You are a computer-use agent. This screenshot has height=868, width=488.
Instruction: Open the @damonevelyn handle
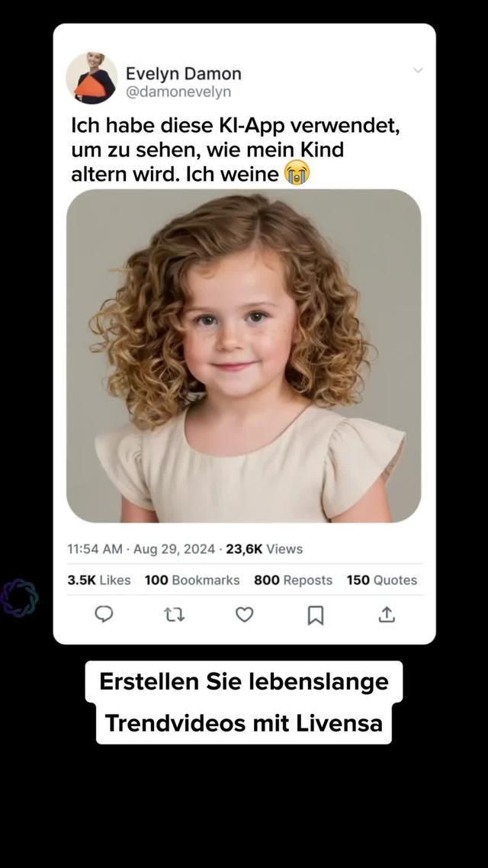click(178, 92)
